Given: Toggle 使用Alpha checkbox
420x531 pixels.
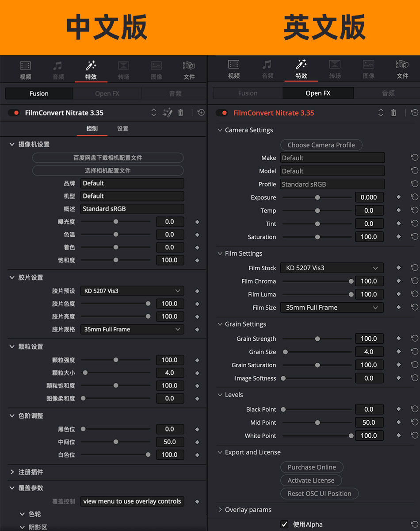Looking at the screenshot, I should pyautogui.click(x=284, y=524).
